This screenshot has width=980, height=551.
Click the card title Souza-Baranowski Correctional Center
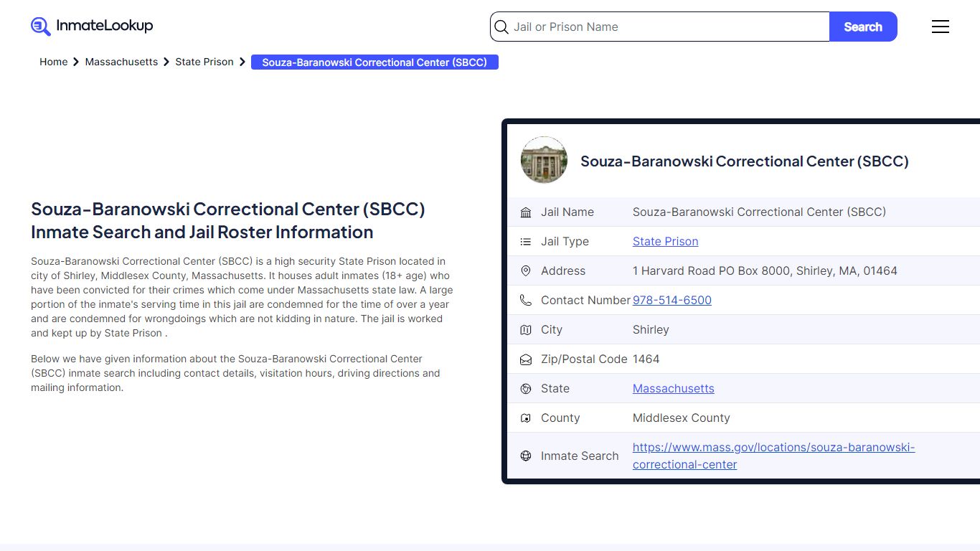coord(744,161)
